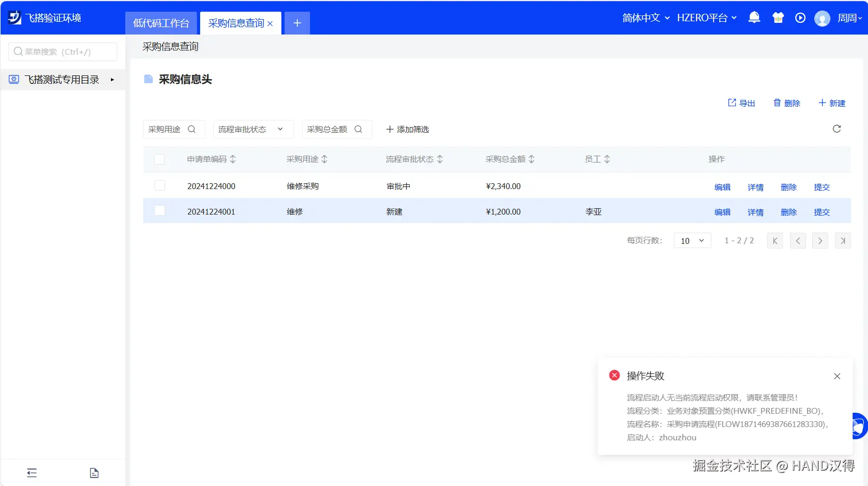Expand the 飞搭测试专用目录 menu
This screenshot has height=486, width=868.
pos(112,80)
